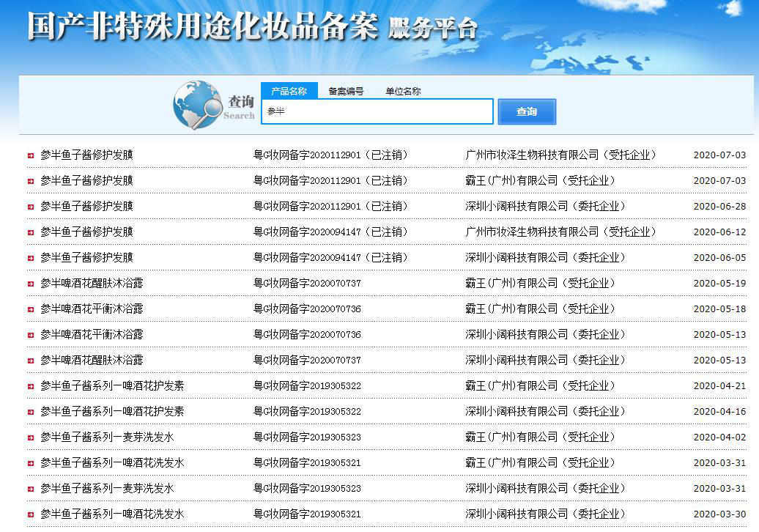Click the 国产非特殊用途化妆品备案 服务平台 banner title
The image size is (759, 532).
tap(252, 26)
